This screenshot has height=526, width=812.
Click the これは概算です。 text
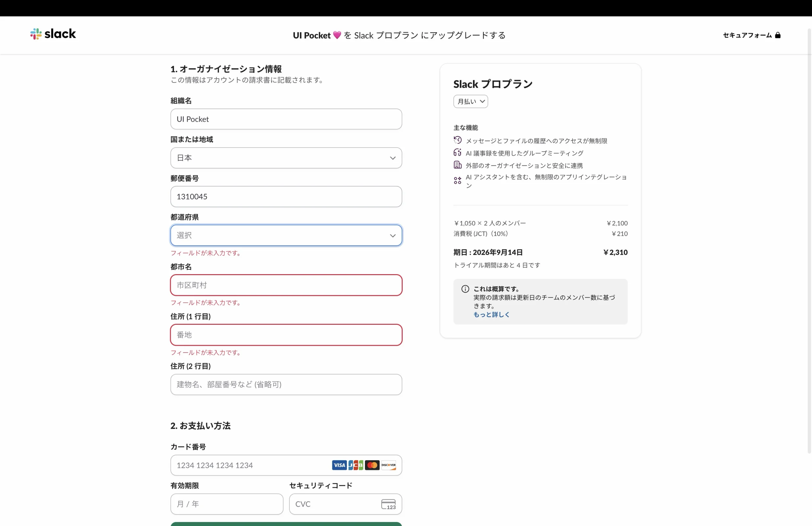(x=496, y=289)
